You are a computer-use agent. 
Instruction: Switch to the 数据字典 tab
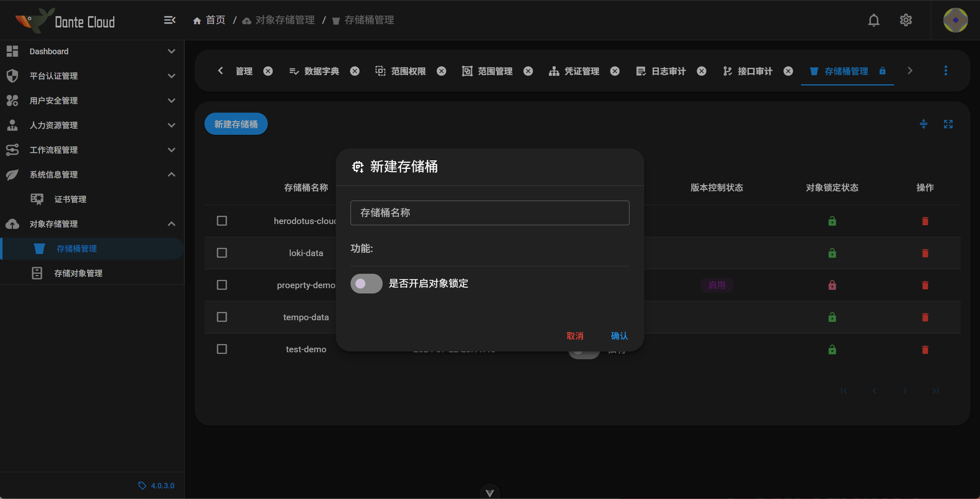pyautogui.click(x=321, y=71)
